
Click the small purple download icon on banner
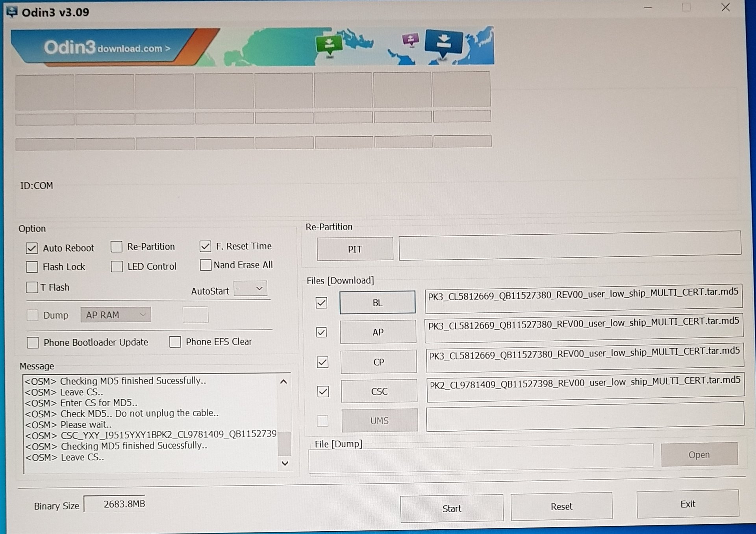click(410, 40)
